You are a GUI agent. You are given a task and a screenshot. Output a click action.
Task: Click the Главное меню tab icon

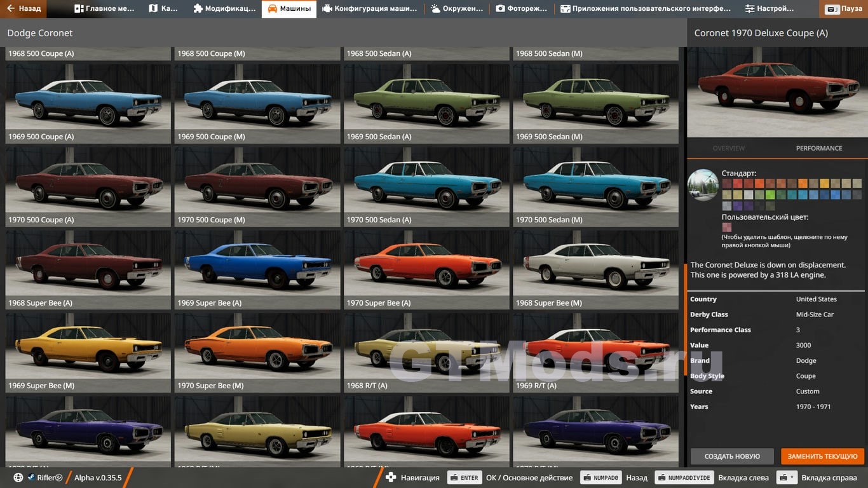[x=79, y=9]
